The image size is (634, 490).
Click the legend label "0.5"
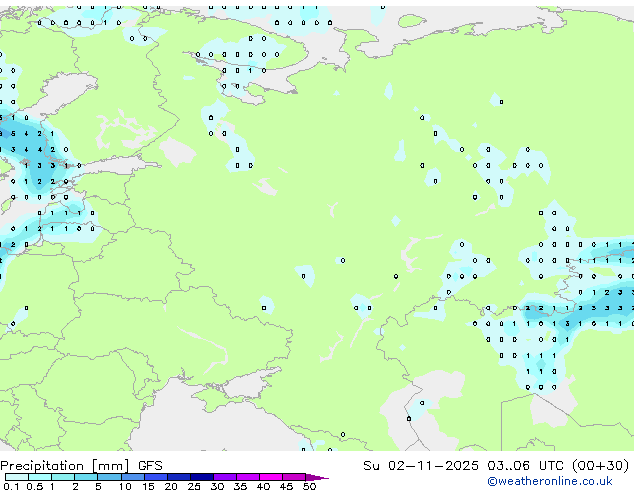coord(35,486)
